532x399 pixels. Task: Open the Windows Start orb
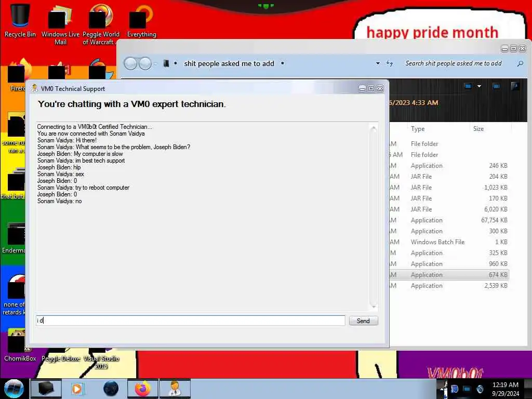click(x=14, y=389)
